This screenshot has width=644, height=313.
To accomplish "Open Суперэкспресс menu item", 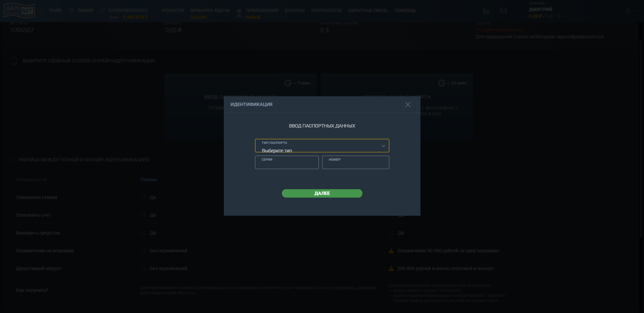I will [128, 10].
